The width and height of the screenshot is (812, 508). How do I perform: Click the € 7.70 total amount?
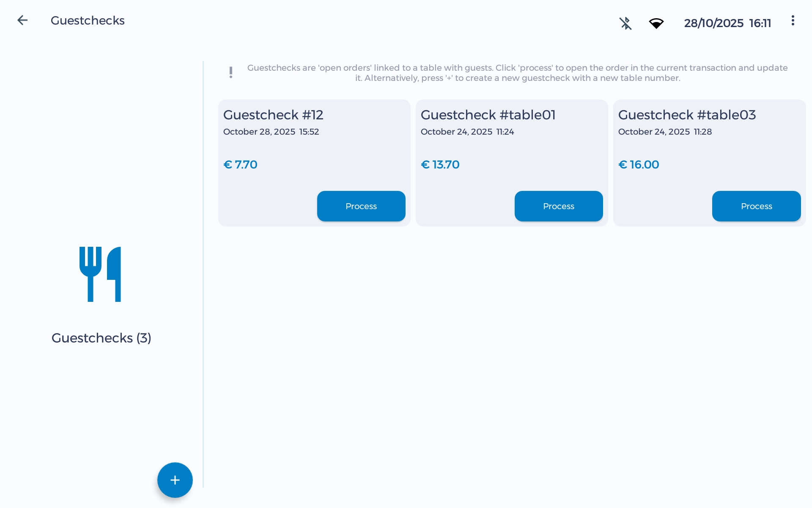[240, 165]
